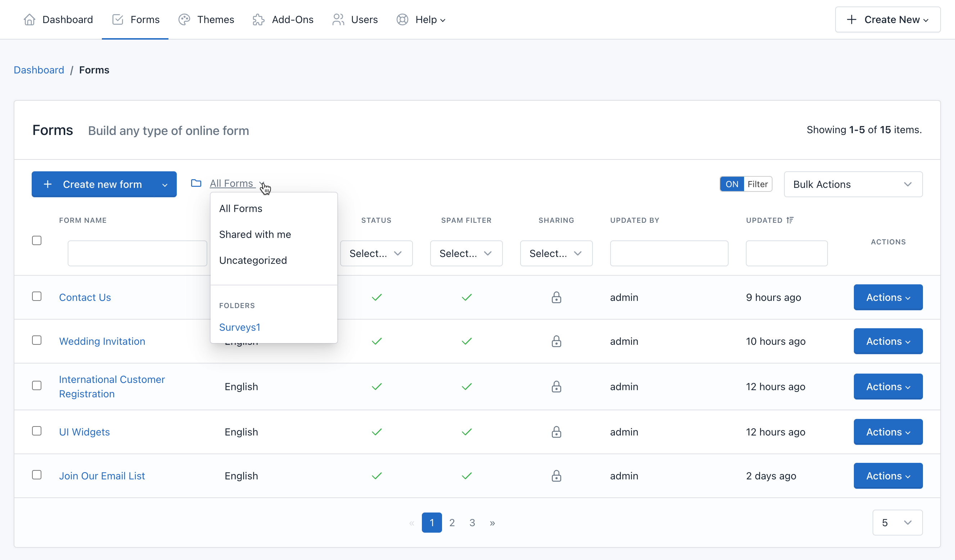The height and width of the screenshot is (560, 955).
Task: Open Add-Ons via the puzzle icon
Action: (x=258, y=19)
